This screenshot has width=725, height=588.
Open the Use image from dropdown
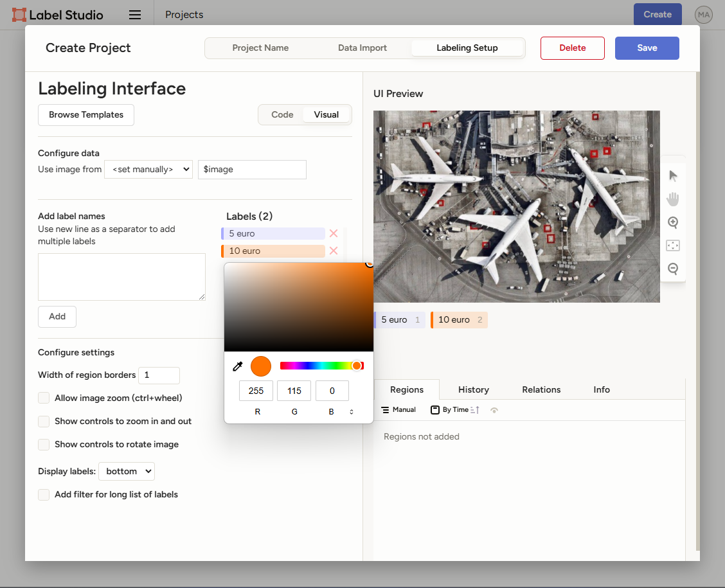click(148, 170)
